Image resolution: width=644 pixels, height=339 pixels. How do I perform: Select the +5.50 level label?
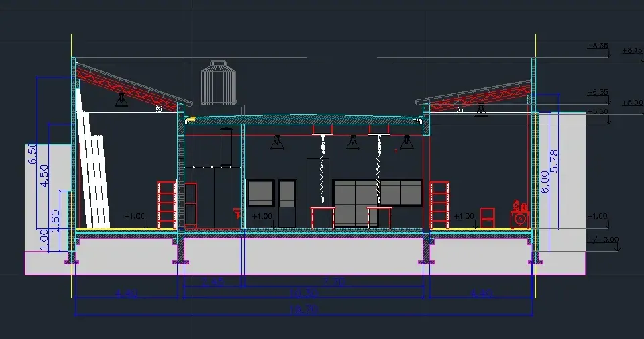pos(598,111)
